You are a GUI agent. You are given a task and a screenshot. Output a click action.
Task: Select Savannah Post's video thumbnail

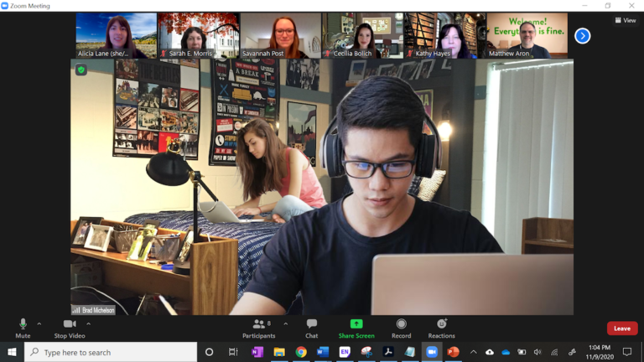pos(280,35)
